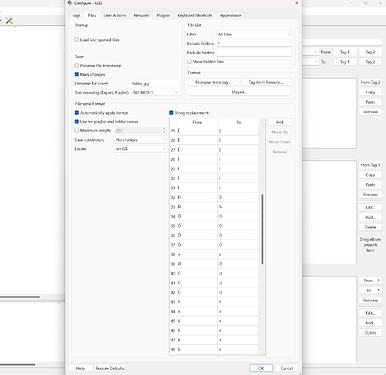Confirm the dialog with OK
Screen dimensions: 386x375
(x=261, y=368)
